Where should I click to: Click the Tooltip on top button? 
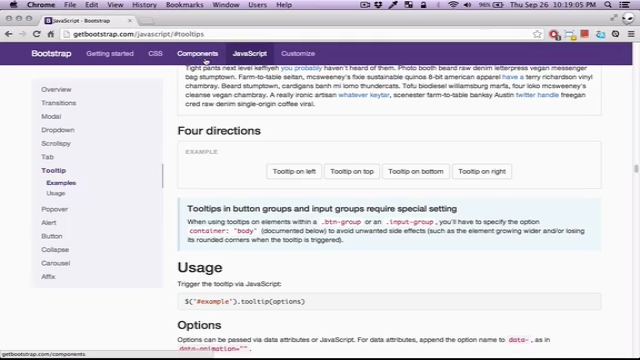352,171
